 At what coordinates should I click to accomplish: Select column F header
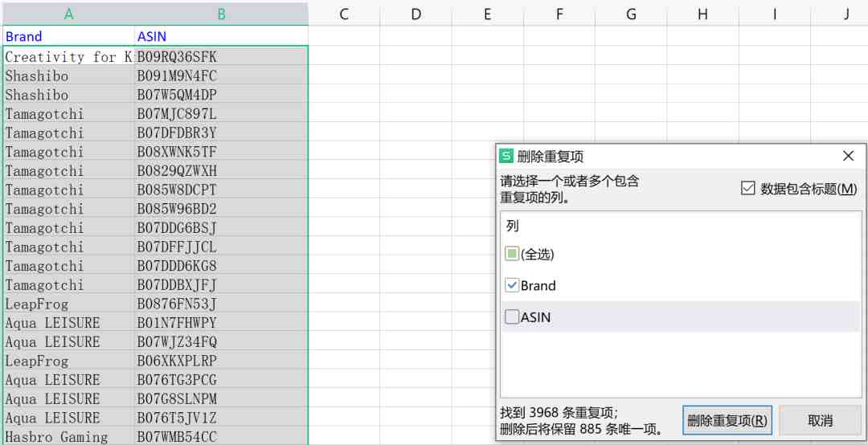pyautogui.click(x=559, y=14)
